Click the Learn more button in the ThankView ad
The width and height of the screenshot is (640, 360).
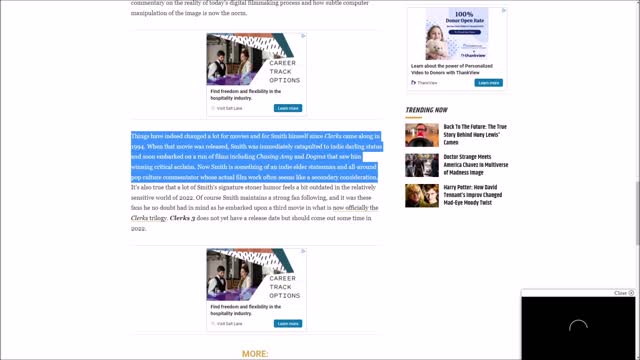coord(489,83)
